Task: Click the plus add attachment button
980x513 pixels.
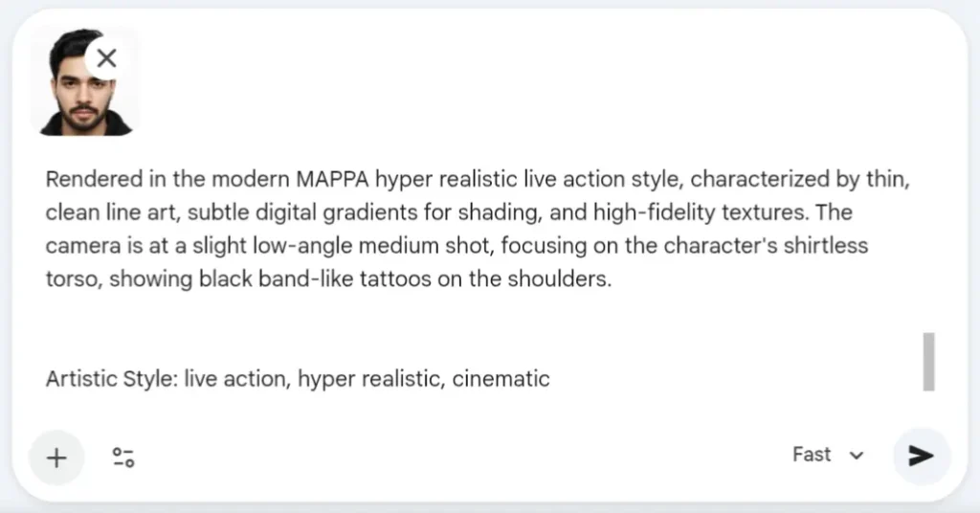Action: tap(56, 457)
